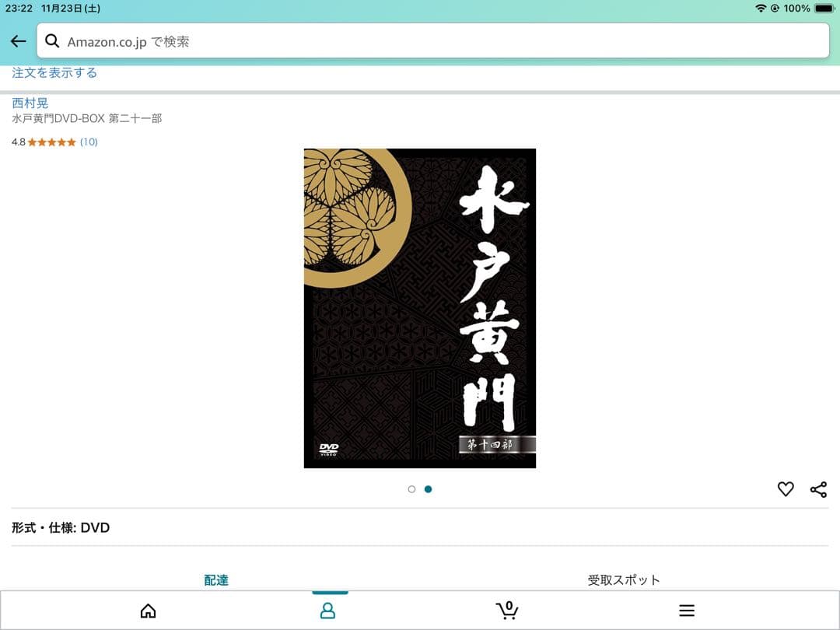Switch to the 受取スポット tab
The height and width of the screenshot is (630, 840).
click(x=624, y=580)
